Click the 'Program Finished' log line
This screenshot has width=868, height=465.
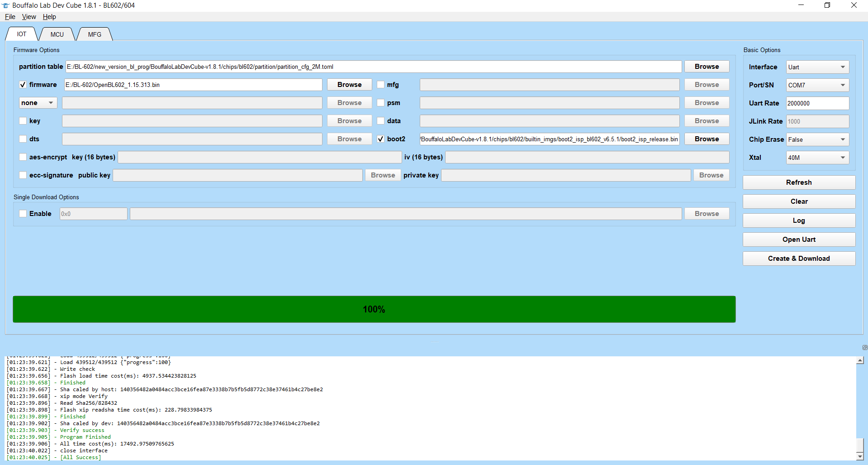pyautogui.click(x=59, y=437)
